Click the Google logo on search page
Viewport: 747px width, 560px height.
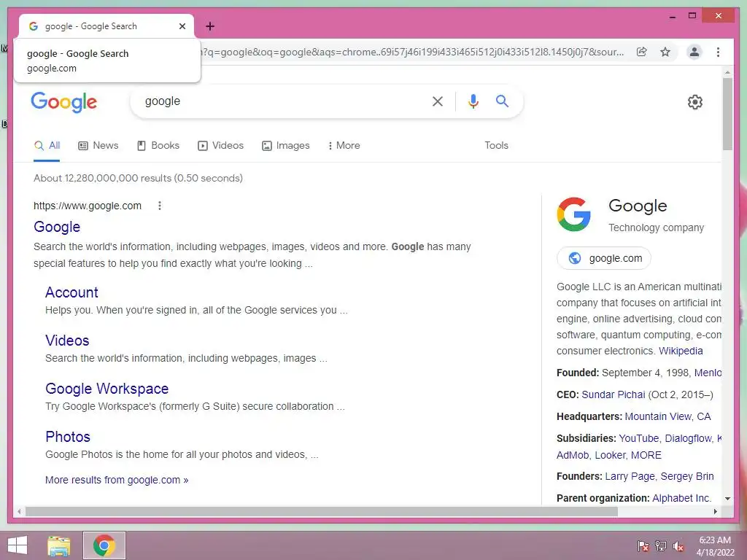point(64,102)
